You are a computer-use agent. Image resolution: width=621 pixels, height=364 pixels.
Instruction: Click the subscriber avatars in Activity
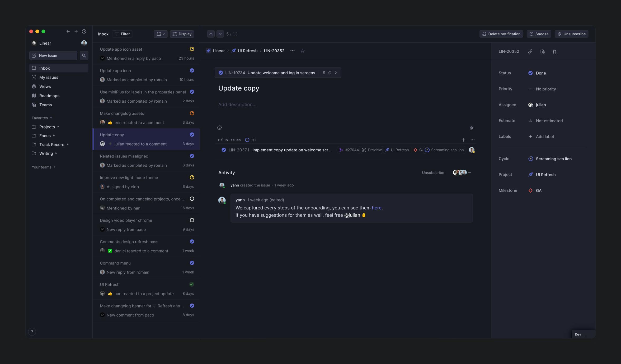[x=460, y=173]
